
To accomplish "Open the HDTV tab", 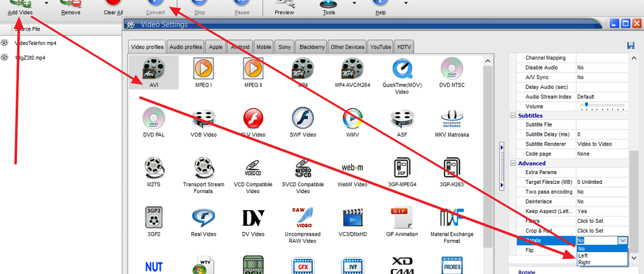I will click(404, 47).
